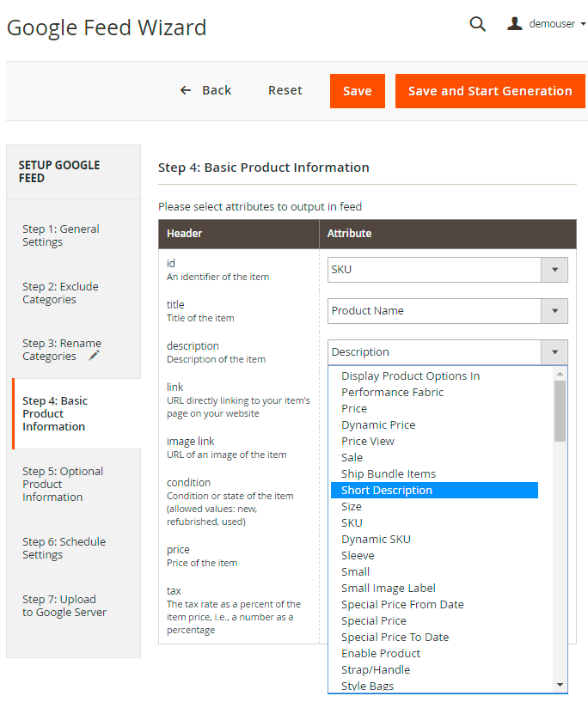Screen dimensions: 588x702
Task: Open the demouser account menu
Action: (547, 24)
